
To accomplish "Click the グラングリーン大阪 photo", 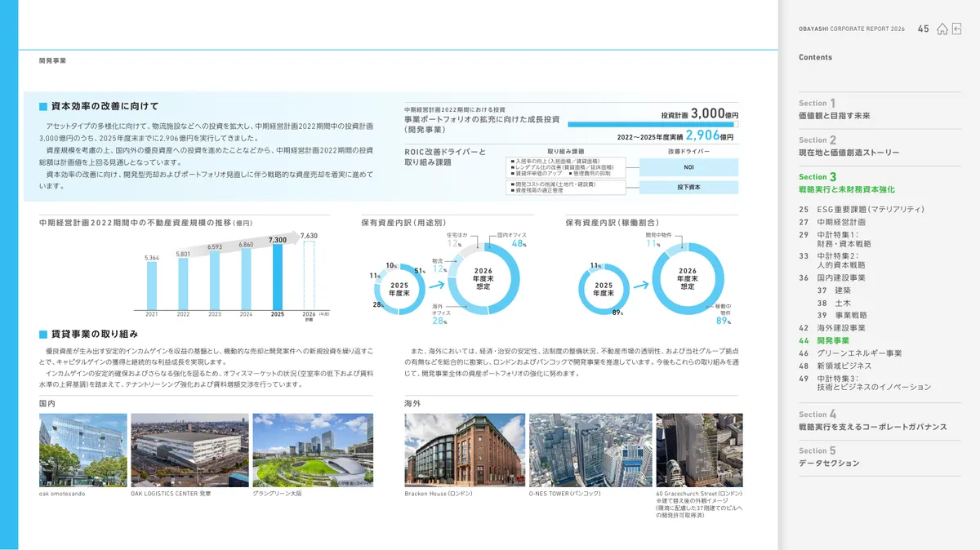I will point(313,450).
